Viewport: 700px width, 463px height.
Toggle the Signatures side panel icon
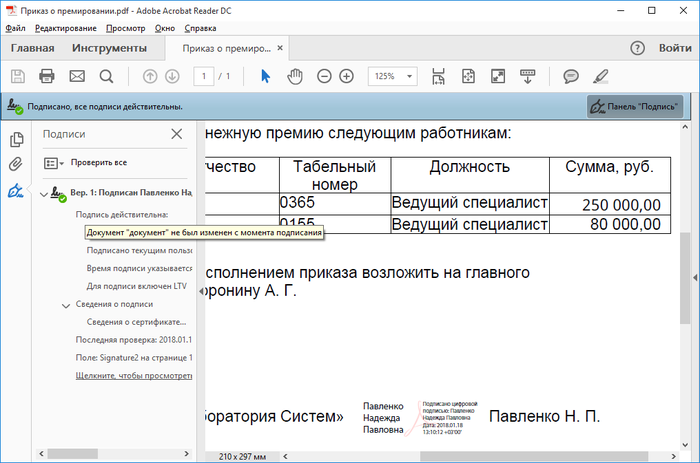pos(16,191)
